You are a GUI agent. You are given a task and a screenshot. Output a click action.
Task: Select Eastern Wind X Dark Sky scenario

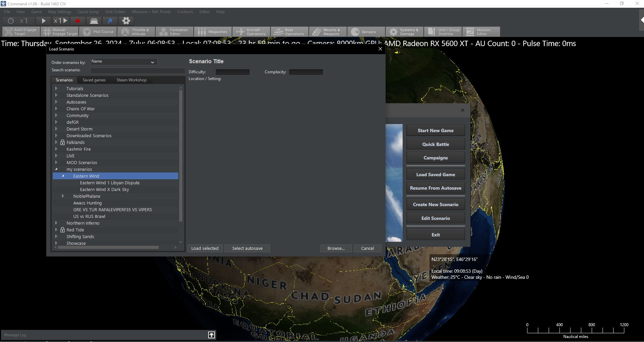pos(104,189)
